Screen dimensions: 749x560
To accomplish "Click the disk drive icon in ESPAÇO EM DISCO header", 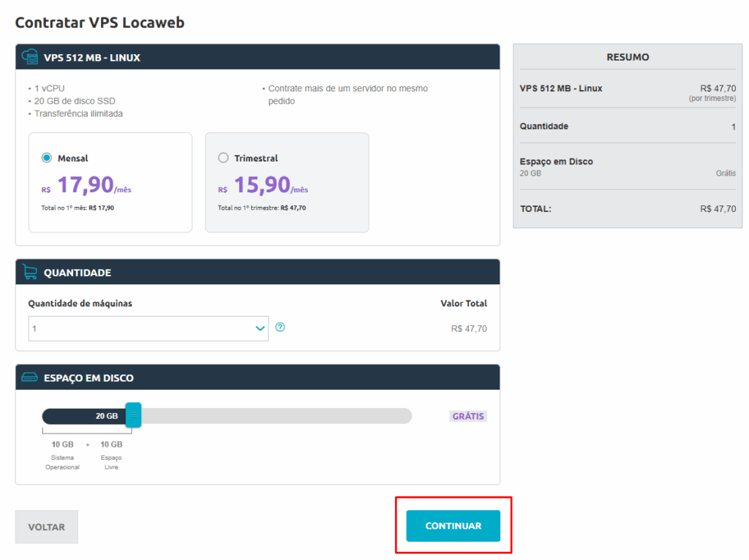I will click(29, 377).
